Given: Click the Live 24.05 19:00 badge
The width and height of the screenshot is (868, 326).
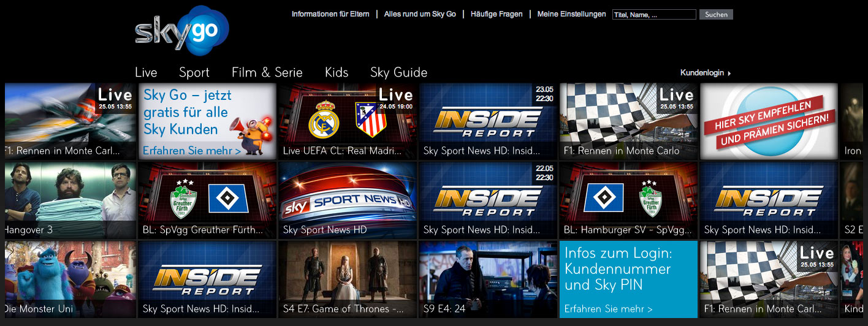Looking at the screenshot, I should [396, 98].
